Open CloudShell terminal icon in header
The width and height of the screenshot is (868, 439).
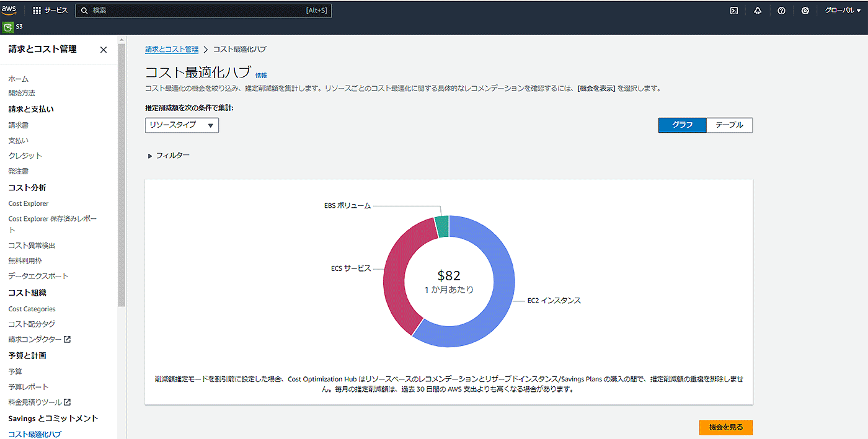coord(734,11)
